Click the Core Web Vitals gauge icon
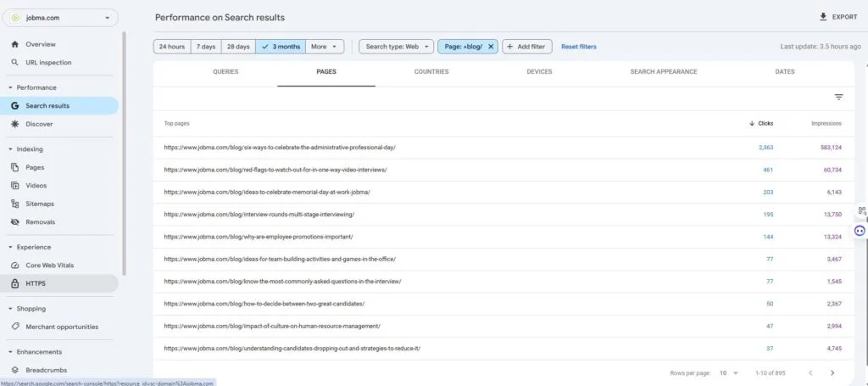The image size is (868, 386). click(15, 266)
